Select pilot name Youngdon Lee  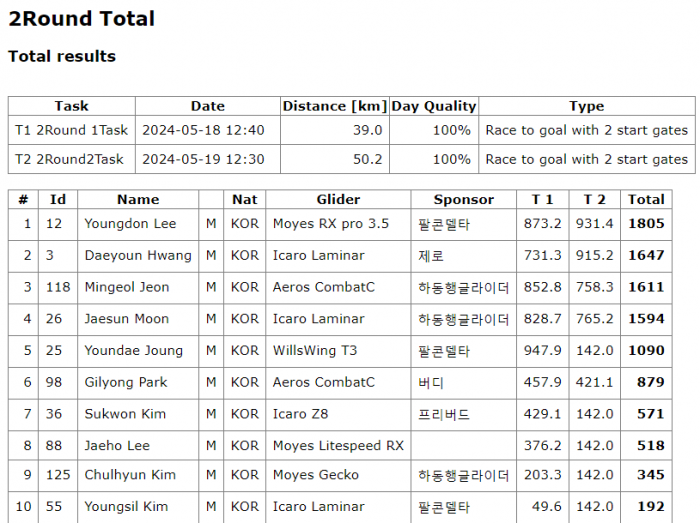[x=130, y=224]
